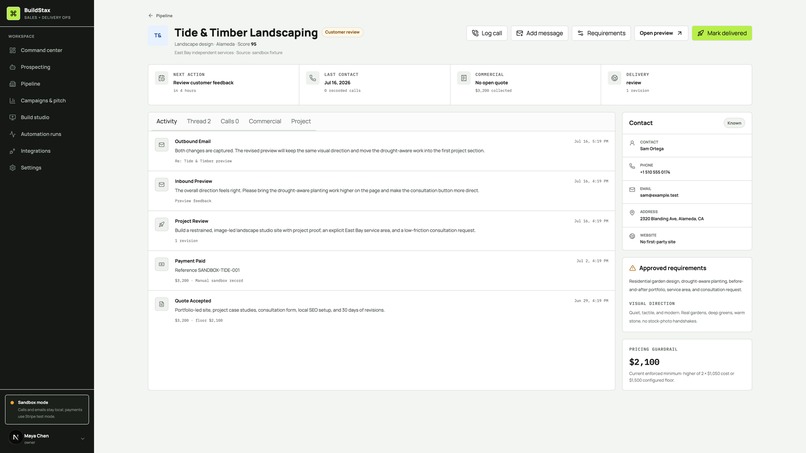Click the Review customer feedback next action
Screen dimensions: 806x453
point(203,83)
